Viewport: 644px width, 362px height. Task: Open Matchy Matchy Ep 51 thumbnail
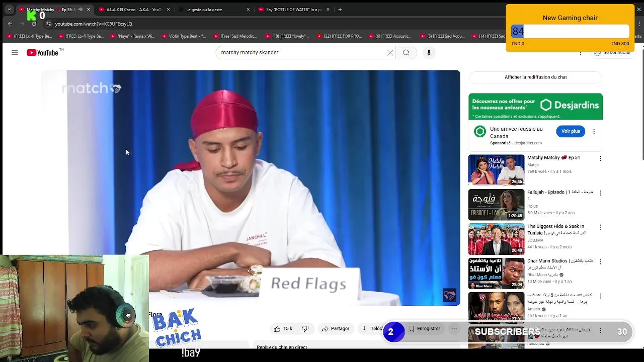pos(496,170)
